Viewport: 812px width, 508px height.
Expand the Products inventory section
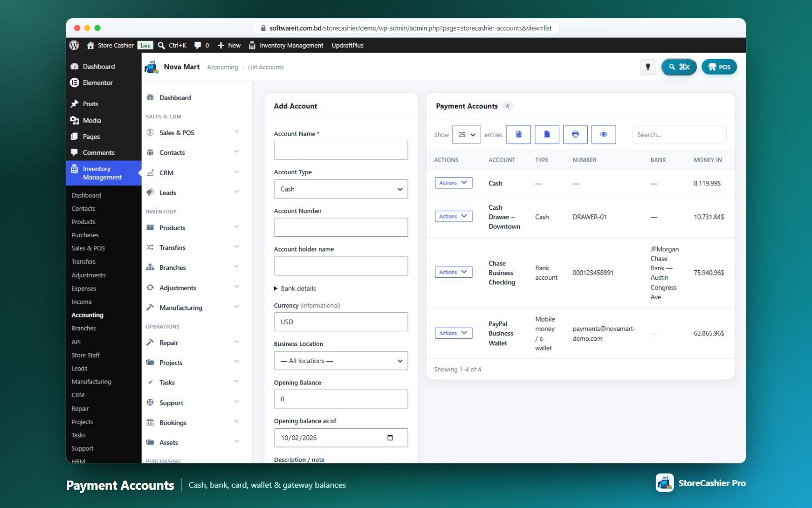(x=193, y=228)
